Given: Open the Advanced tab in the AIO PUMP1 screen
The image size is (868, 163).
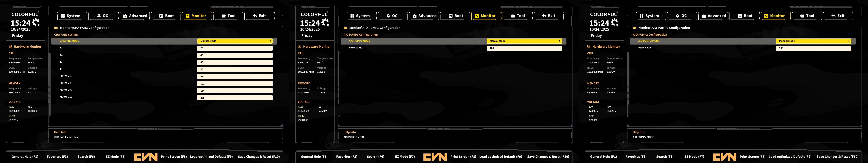Looking at the screenshot, I should [x=424, y=16].
